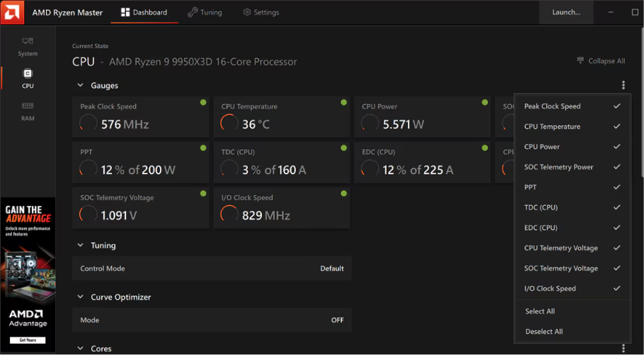Image resolution: width=644 pixels, height=355 pixels.
Task: Choose Deselect All in gauge menu
Action: (x=544, y=332)
